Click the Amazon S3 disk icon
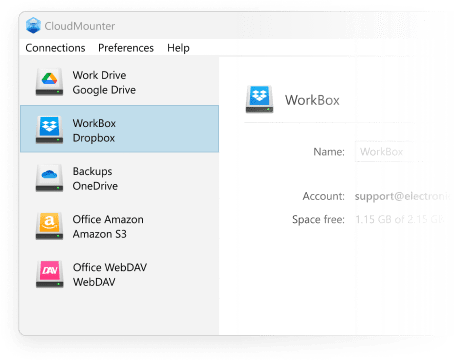This screenshot has width=468, height=360. click(49, 226)
